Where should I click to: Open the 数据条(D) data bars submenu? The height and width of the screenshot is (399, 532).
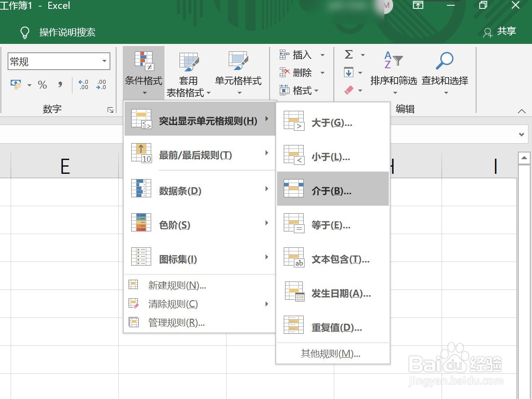[x=199, y=189]
